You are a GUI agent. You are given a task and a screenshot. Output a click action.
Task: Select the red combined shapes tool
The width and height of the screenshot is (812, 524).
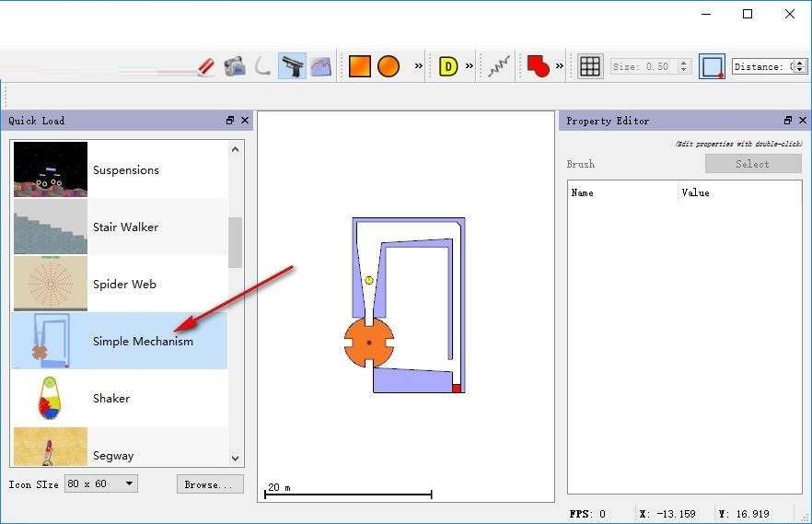pos(538,66)
